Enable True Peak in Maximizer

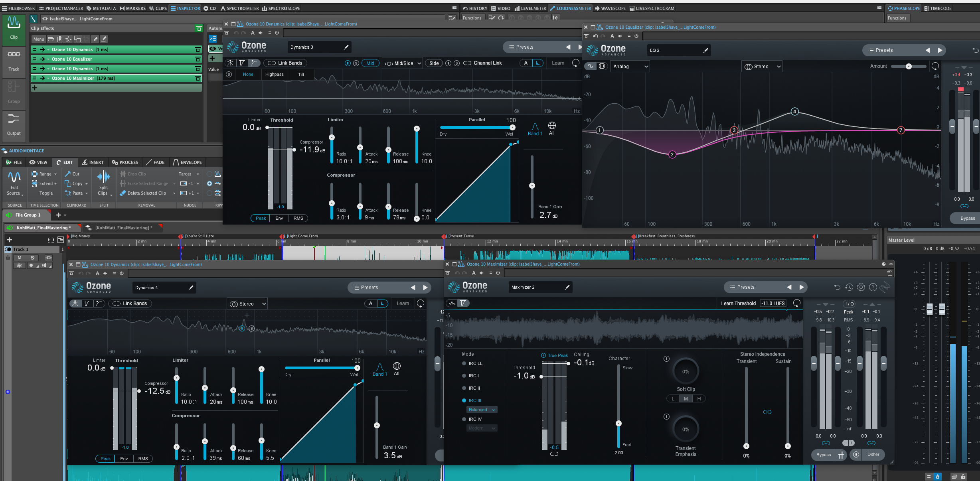coord(554,355)
